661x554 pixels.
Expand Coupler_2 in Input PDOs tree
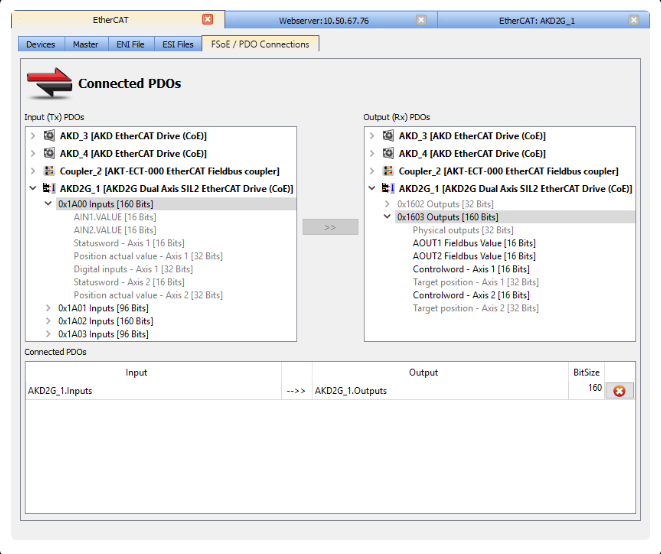[x=33, y=171]
